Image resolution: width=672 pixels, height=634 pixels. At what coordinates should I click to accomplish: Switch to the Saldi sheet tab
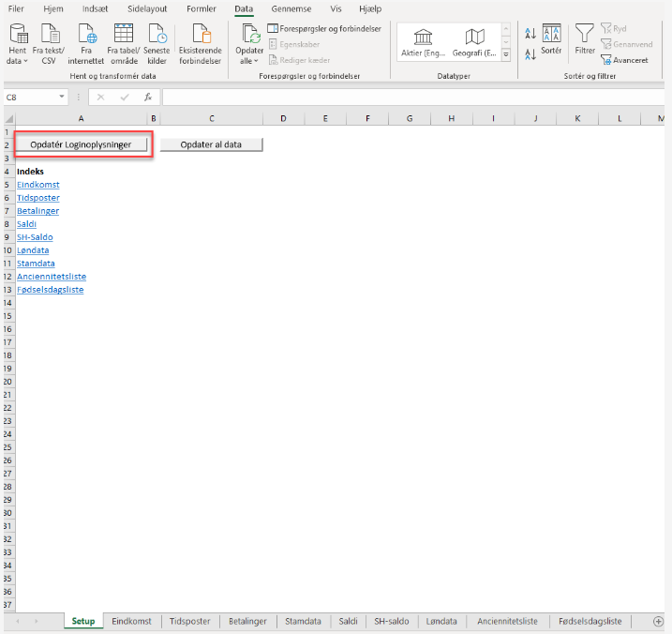point(348,621)
